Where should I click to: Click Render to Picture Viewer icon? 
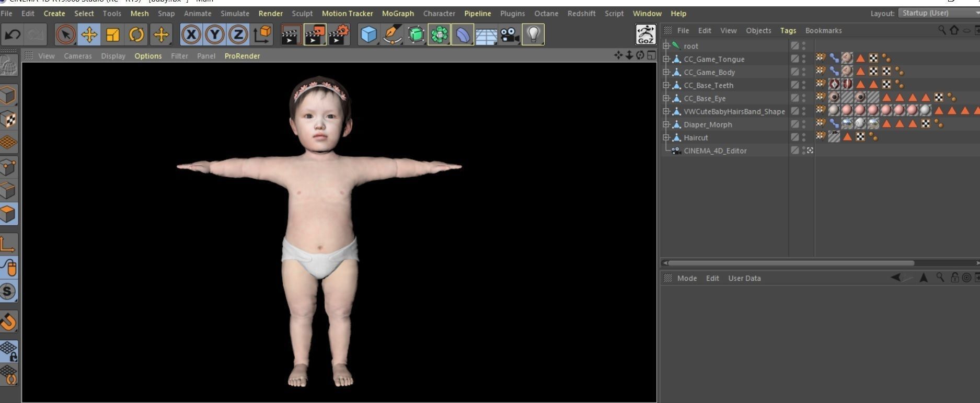click(315, 35)
